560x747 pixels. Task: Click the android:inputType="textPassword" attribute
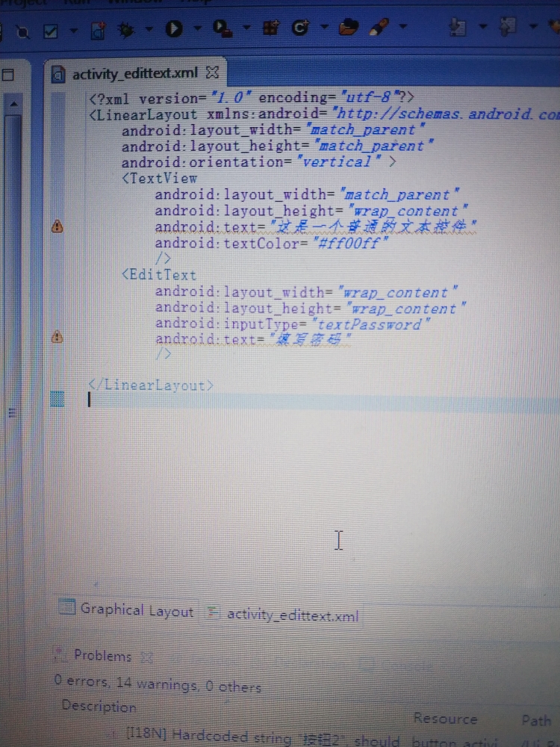pos(293,324)
